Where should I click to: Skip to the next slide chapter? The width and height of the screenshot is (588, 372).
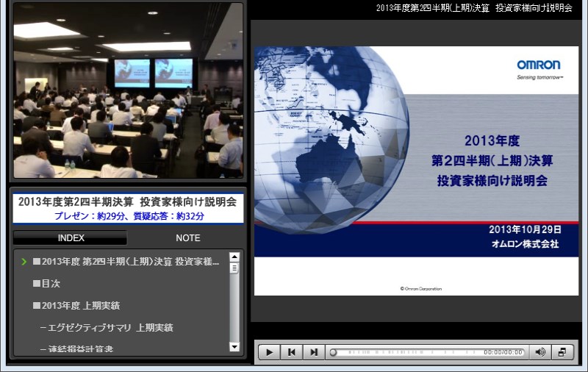(x=314, y=351)
